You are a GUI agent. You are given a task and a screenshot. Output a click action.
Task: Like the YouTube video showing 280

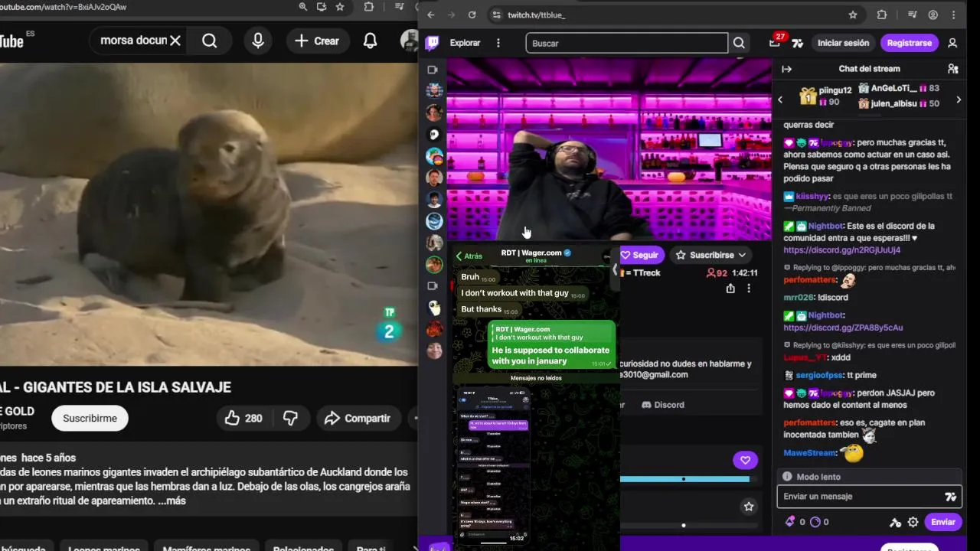point(243,418)
